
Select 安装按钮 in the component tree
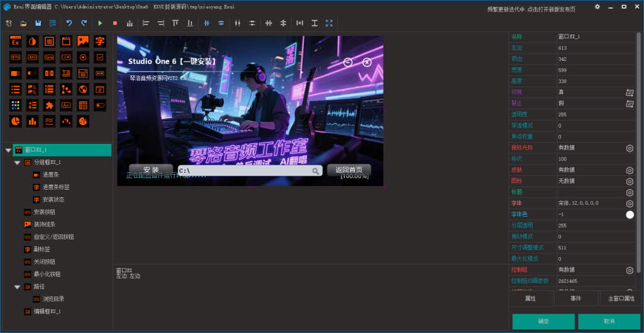coord(45,212)
